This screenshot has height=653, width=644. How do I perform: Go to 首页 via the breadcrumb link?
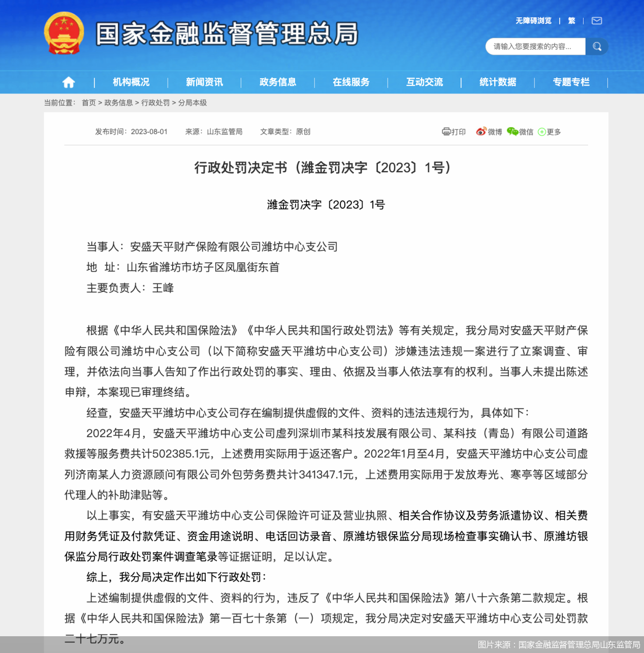pos(89,102)
